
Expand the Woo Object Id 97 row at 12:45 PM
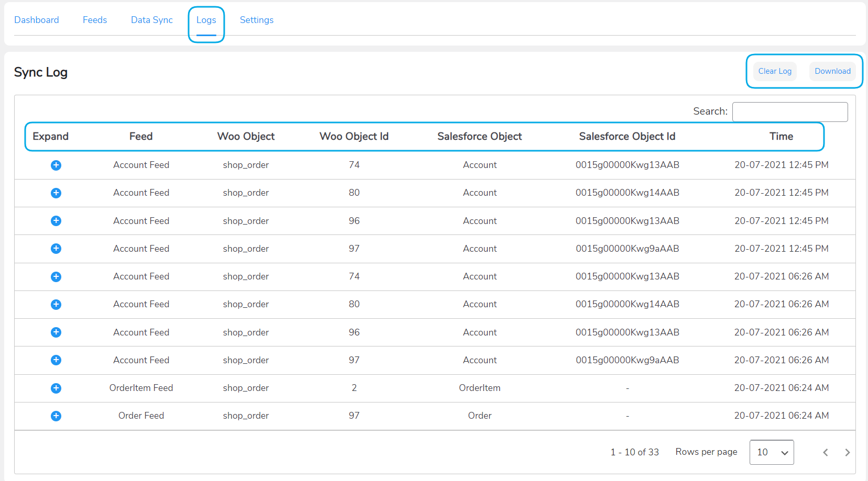click(x=56, y=249)
